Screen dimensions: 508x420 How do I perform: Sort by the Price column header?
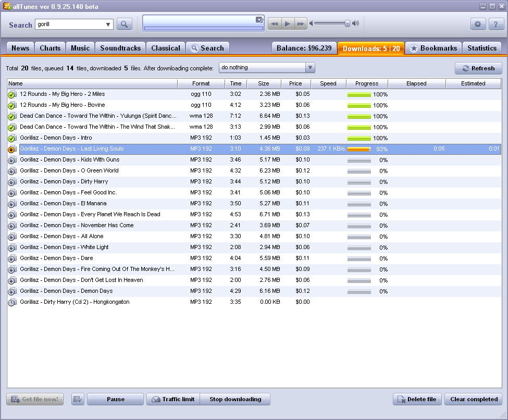[296, 83]
